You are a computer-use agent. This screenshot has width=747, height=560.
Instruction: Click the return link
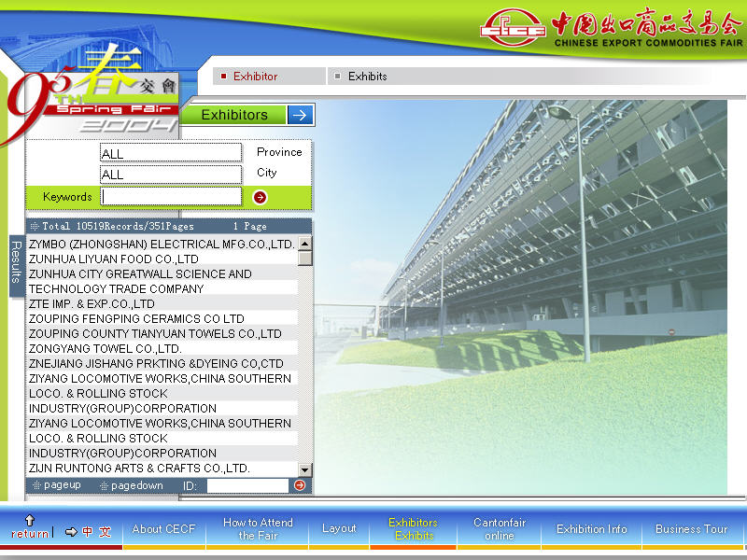coord(30,534)
